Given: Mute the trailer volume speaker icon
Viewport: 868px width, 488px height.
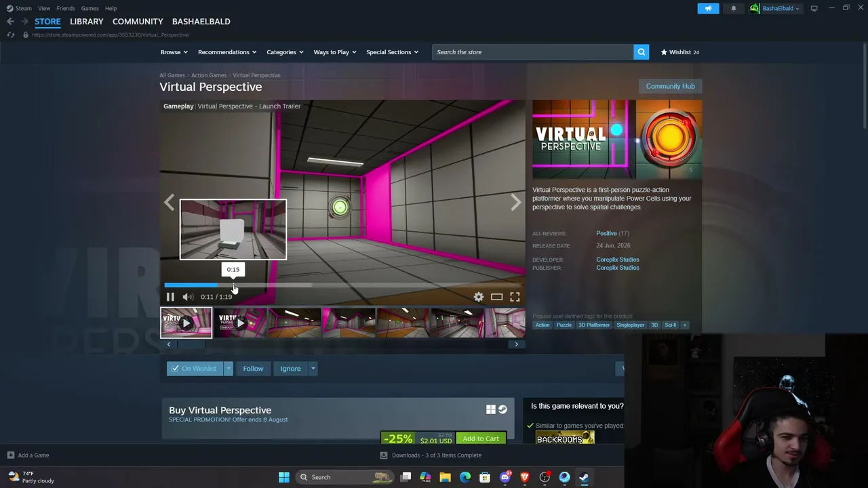Looking at the screenshot, I should click(x=188, y=297).
